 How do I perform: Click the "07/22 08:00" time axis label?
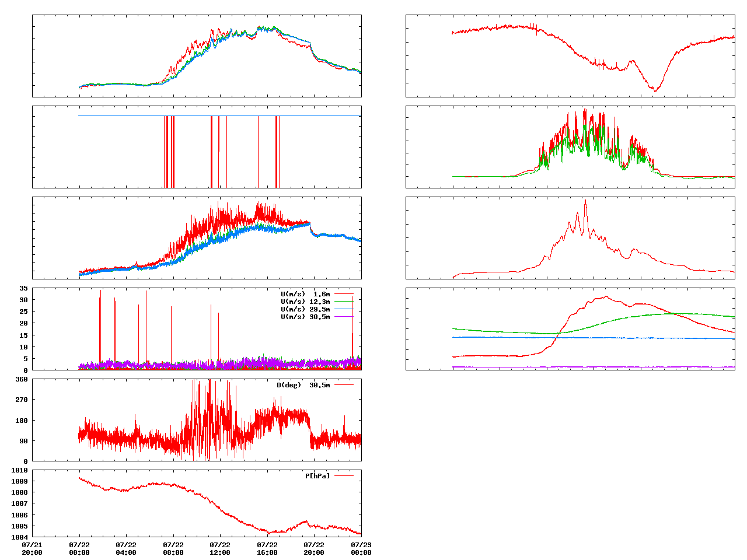[x=173, y=549]
